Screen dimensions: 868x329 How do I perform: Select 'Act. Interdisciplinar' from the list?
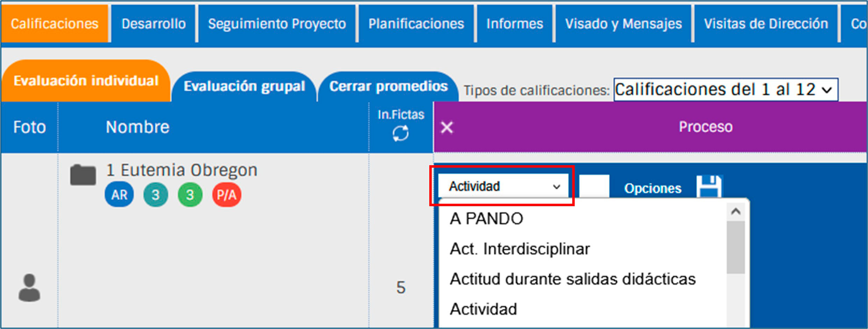(x=519, y=249)
